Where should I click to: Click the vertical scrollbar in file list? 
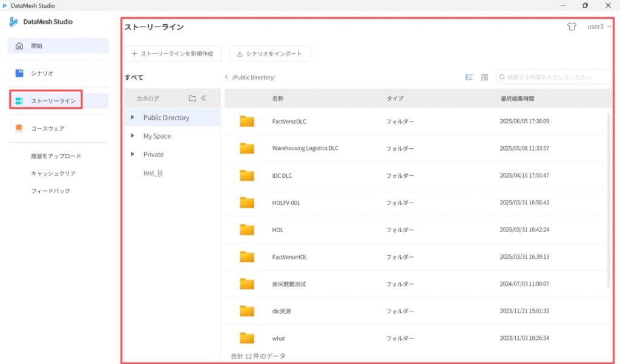point(609,200)
